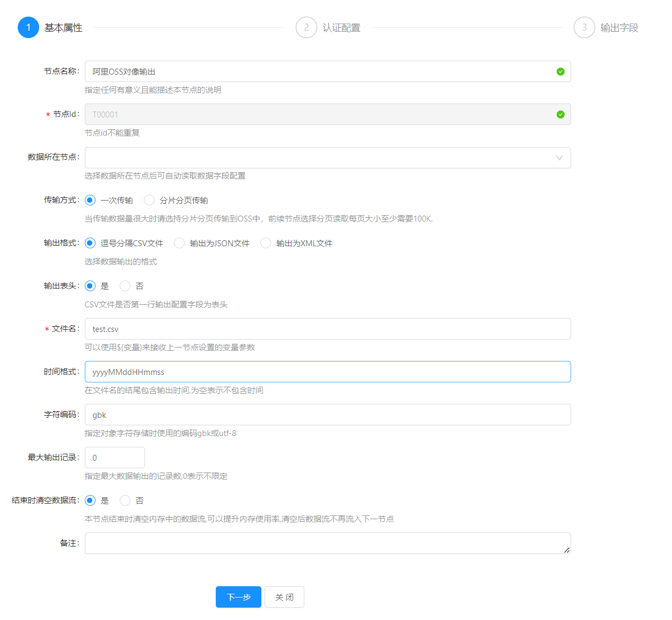
Task: Click step 3 circle for output fields
Action: point(585,27)
